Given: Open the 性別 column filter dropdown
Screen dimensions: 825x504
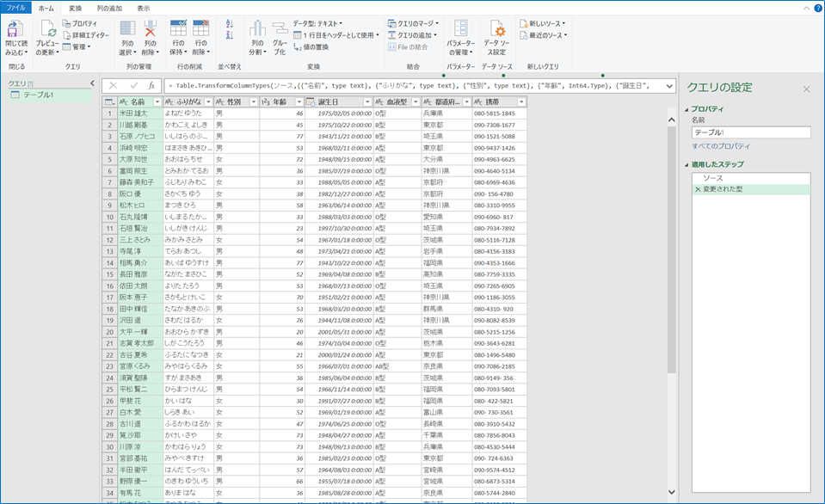Looking at the screenshot, I should coord(254,102).
